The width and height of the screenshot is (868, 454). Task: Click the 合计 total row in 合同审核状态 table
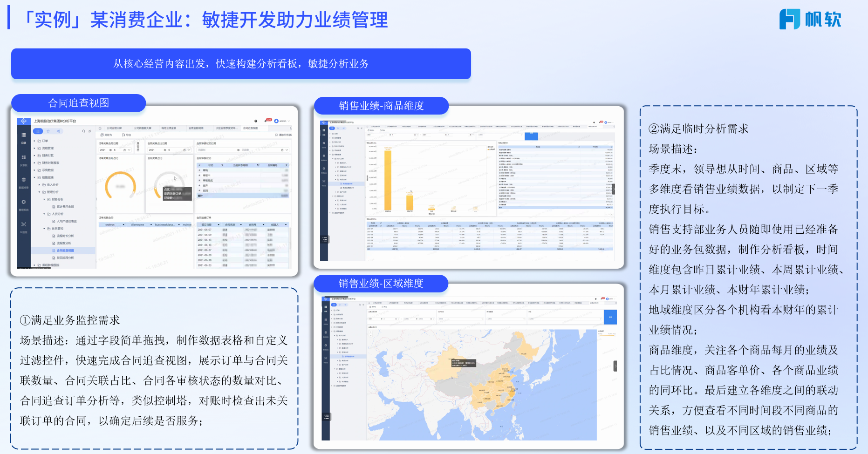click(243, 196)
